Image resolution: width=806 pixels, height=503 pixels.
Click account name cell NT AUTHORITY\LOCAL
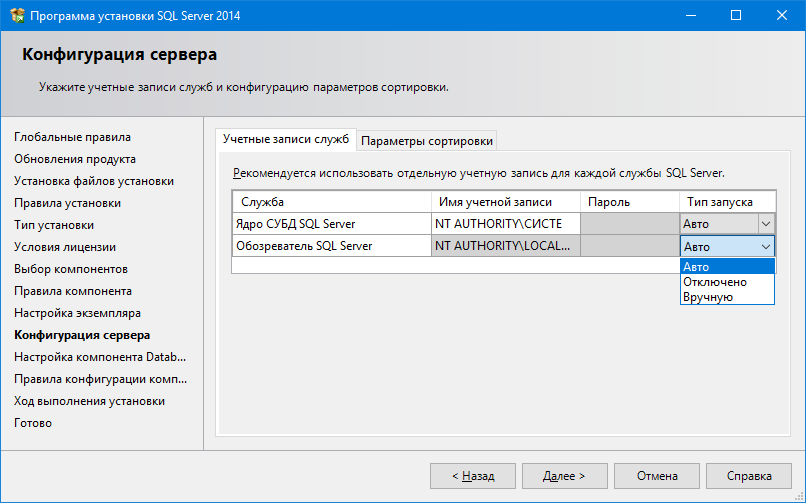click(x=505, y=246)
